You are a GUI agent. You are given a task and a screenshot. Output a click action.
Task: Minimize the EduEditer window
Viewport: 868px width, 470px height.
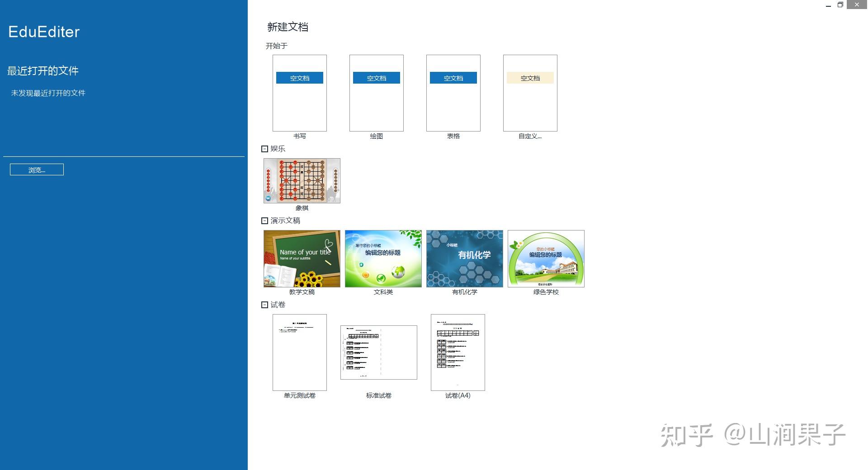(x=828, y=5)
